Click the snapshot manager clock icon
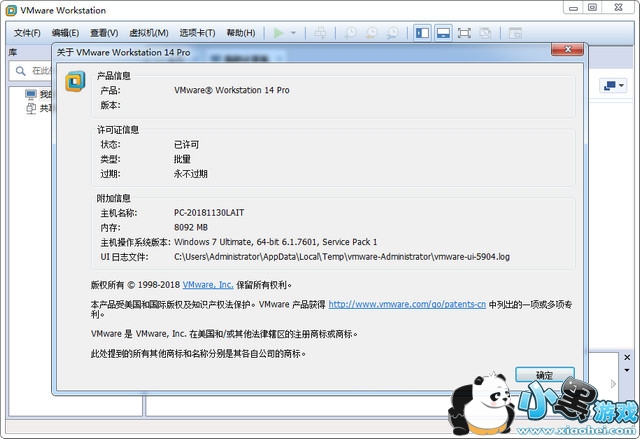The height and width of the screenshot is (439, 640). (x=393, y=33)
